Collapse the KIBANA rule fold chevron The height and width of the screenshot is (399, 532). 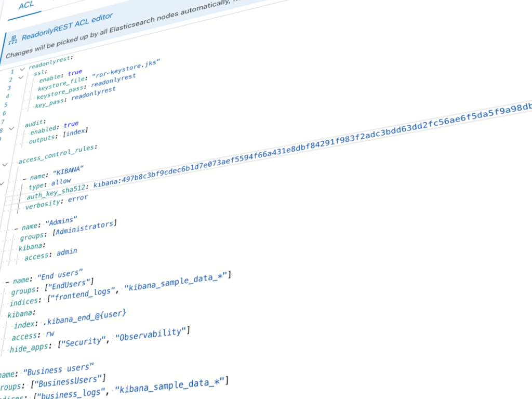(x=2, y=183)
